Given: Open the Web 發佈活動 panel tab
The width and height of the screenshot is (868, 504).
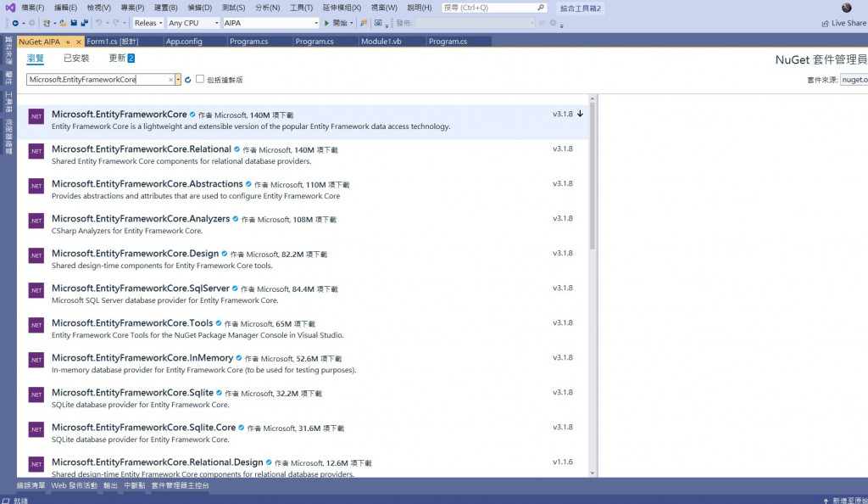Looking at the screenshot, I should (75, 485).
